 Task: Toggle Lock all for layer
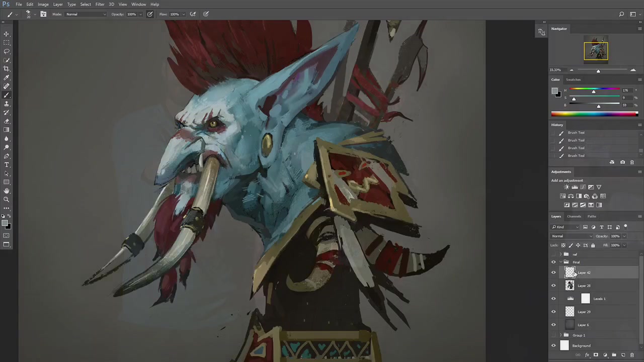click(x=593, y=245)
